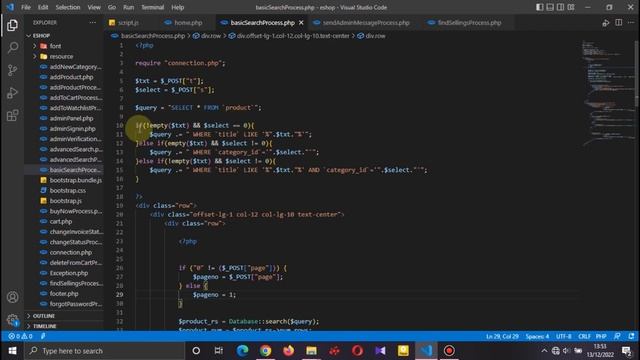Image resolution: width=640 pixels, height=360 pixels.
Task: Open footer.php in explorer
Action: click(64, 293)
